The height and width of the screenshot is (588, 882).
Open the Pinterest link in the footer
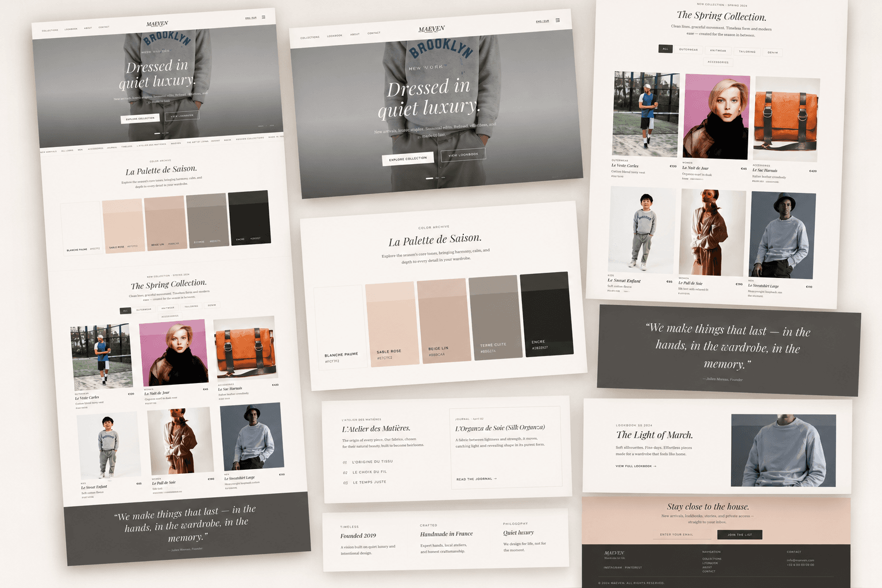coord(633,567)
